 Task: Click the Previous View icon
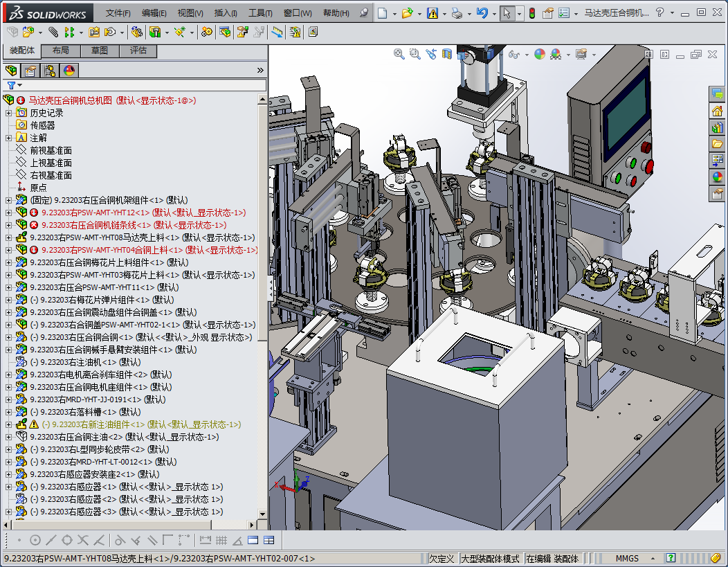tap(431, 54)
